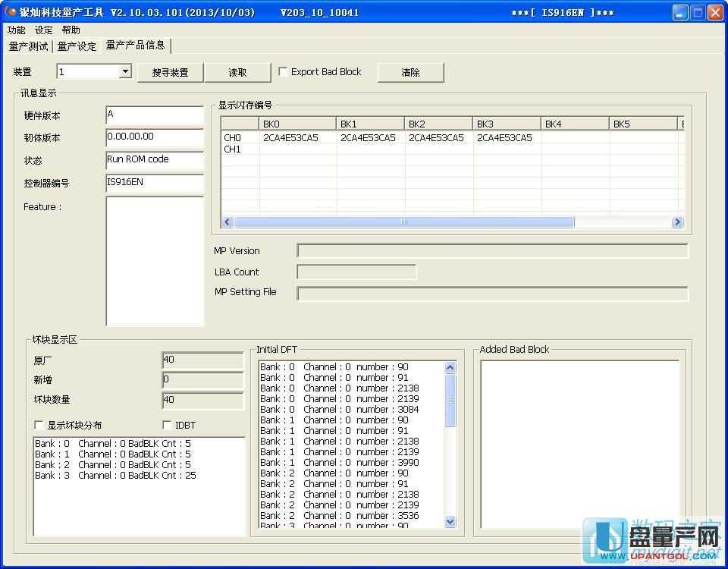Open the 帮助 menu
Viewport: 728px width, 569px height.
(71, 30)
